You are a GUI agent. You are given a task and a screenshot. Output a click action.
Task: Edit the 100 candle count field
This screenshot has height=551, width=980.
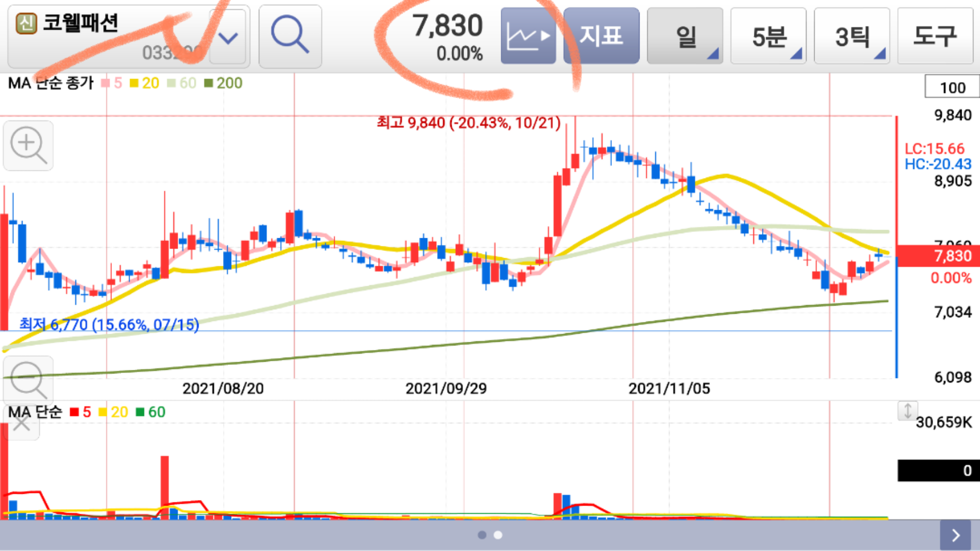click(952, 87)
